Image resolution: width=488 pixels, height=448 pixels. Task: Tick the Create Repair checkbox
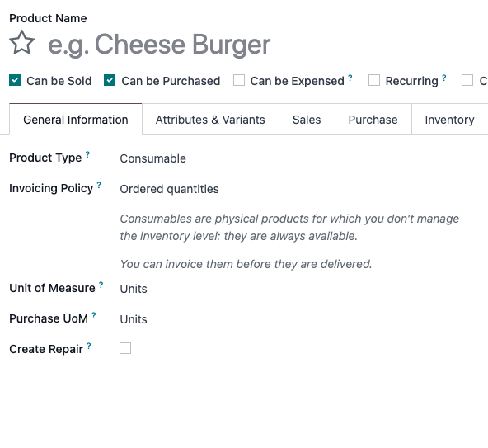125,348
